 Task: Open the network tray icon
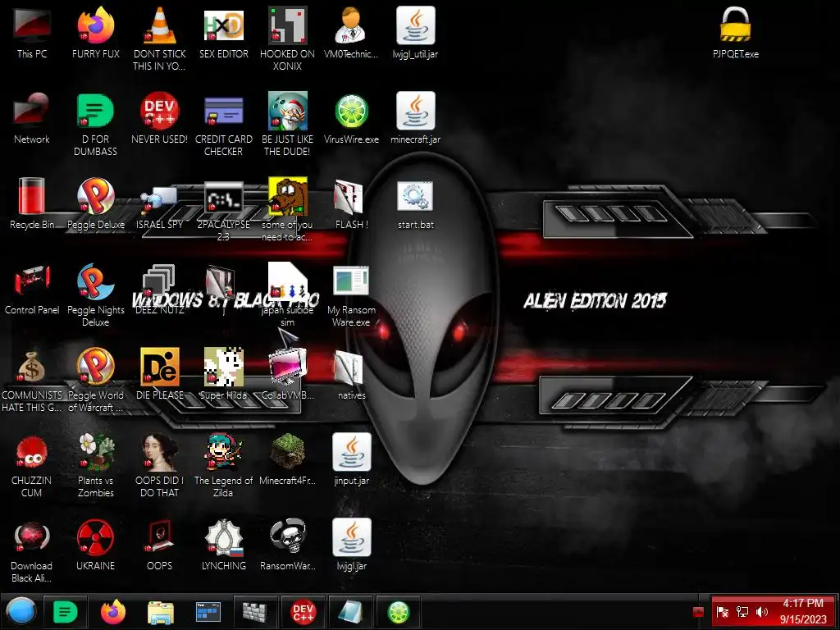742,612
